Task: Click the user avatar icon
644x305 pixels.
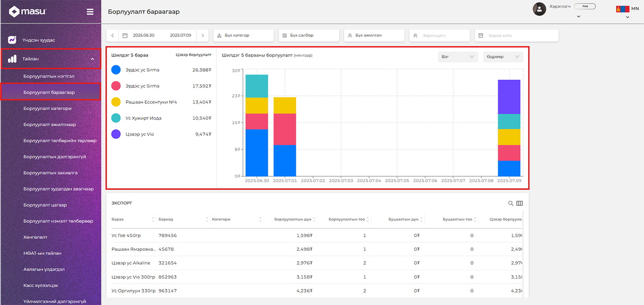Action: [x=539, y=9]
